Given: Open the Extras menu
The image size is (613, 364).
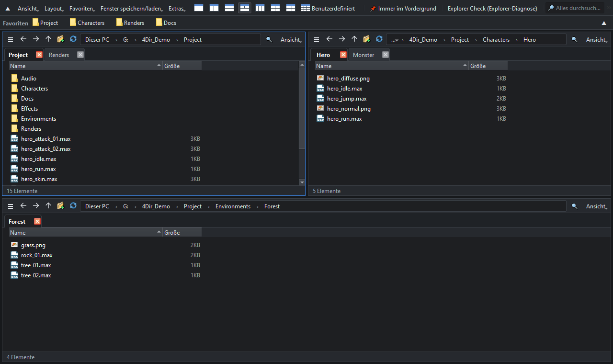Looking at the screenshot, I should pyautogui.click(x=177, y=8).
